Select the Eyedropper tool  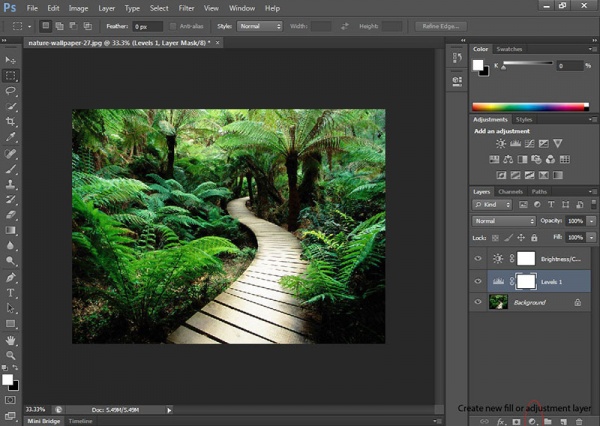pos(11,136)
